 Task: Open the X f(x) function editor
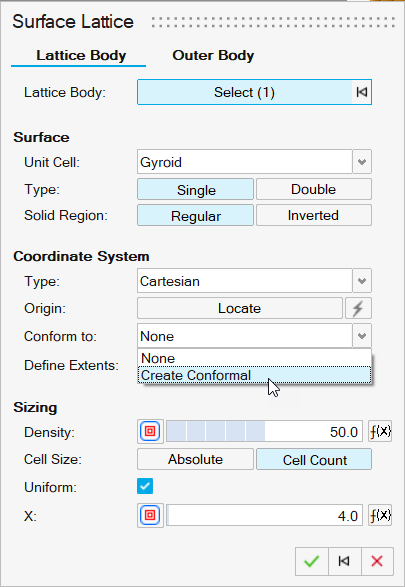click(x=380, y=515)
